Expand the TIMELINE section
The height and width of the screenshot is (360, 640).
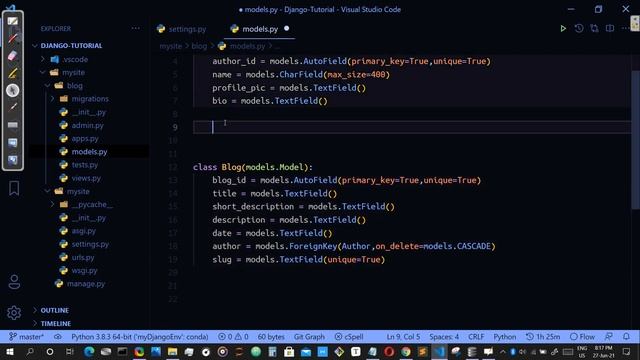click(x=56, y=324)
